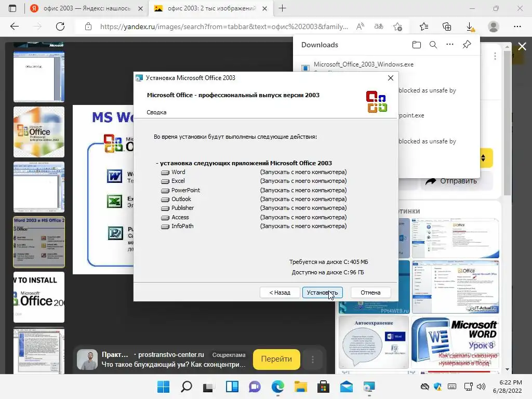
Task: Open more options in the Downloads panel
Action: [450, 45]
